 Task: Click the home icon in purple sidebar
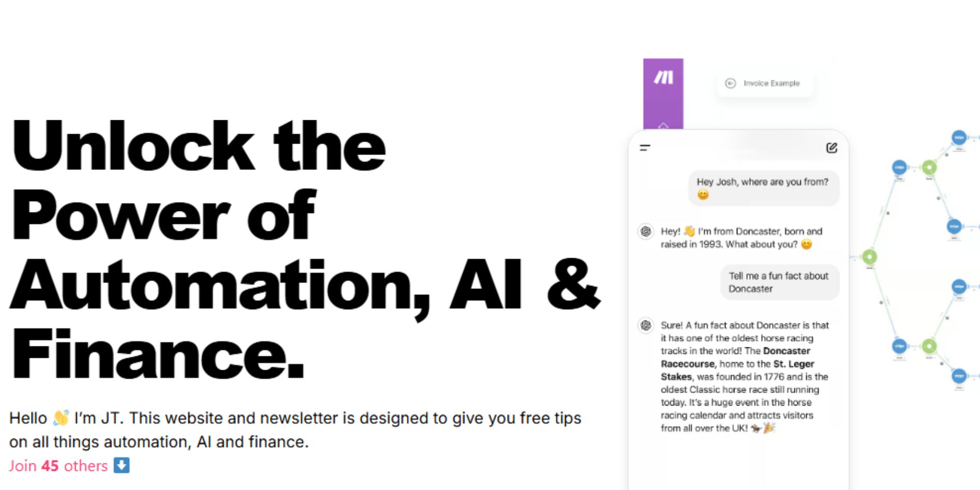[x=663, y=126]
